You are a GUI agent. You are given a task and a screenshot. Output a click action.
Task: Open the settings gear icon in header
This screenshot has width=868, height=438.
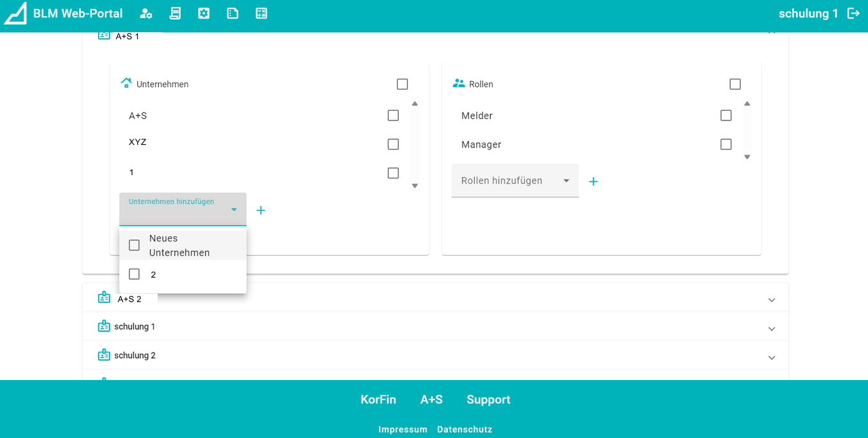coord(204,14)
